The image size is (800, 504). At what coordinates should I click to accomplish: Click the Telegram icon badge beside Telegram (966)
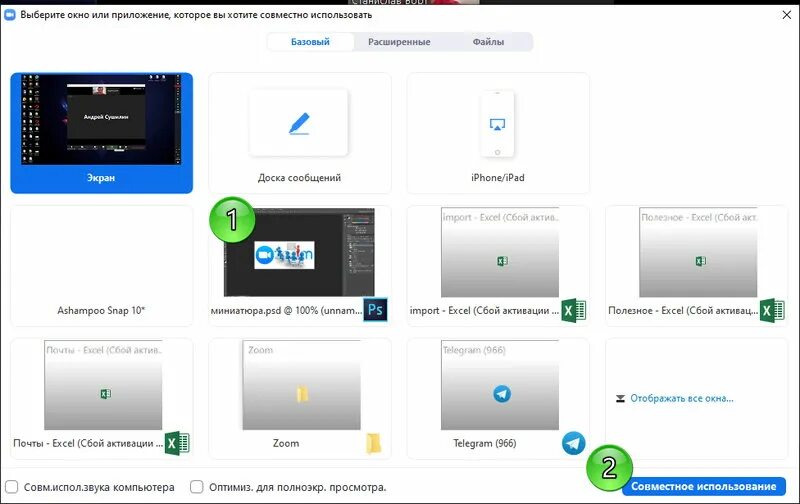coord(573,443)
